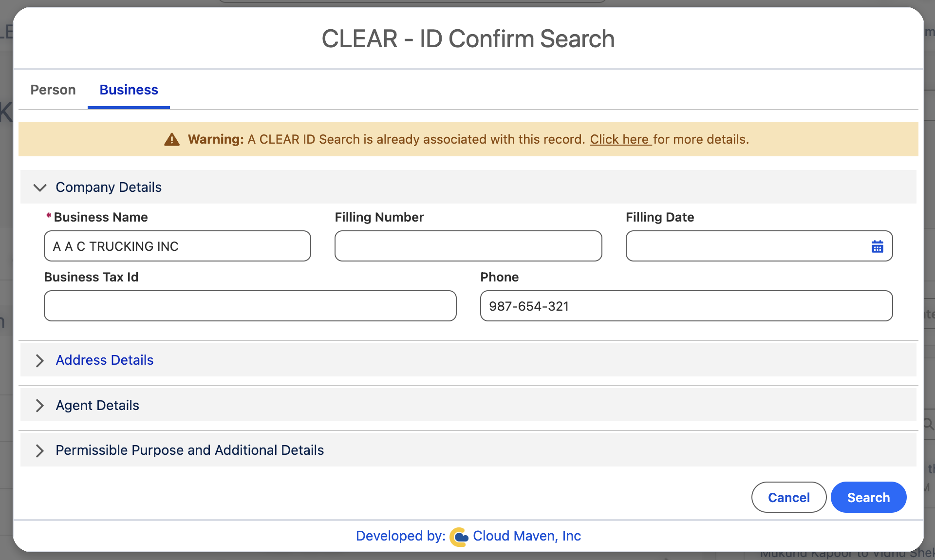Click the 'Business Tax Id' field label

(x=92, y=277)
